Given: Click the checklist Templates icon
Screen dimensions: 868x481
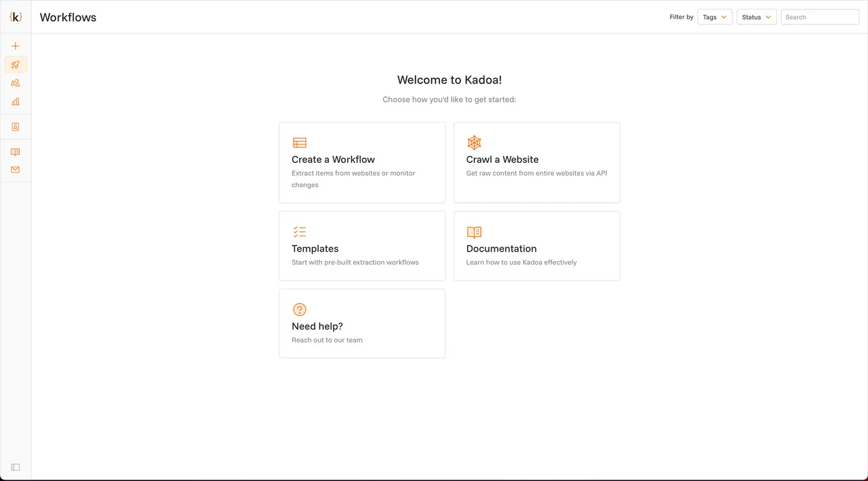Looking at the screenshot, I should 300,232.
